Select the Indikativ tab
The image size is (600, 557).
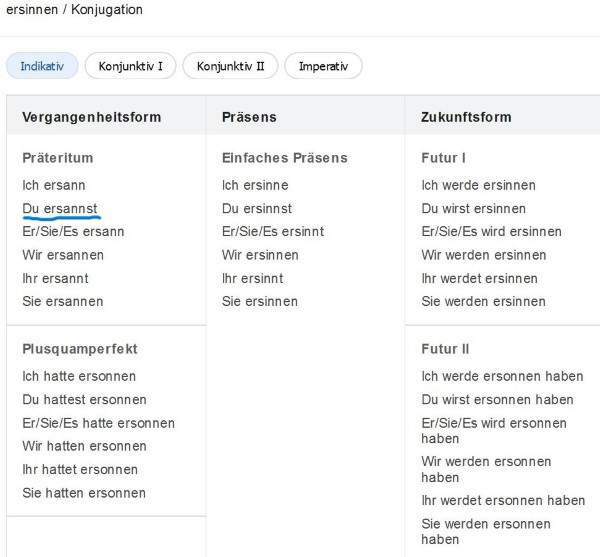click(42, 66)
